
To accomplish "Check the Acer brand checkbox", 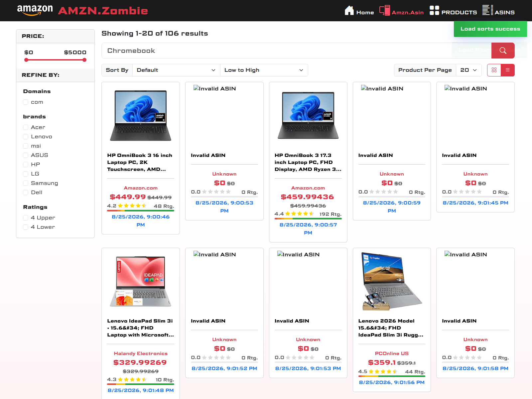I will (x=26, y=127).
